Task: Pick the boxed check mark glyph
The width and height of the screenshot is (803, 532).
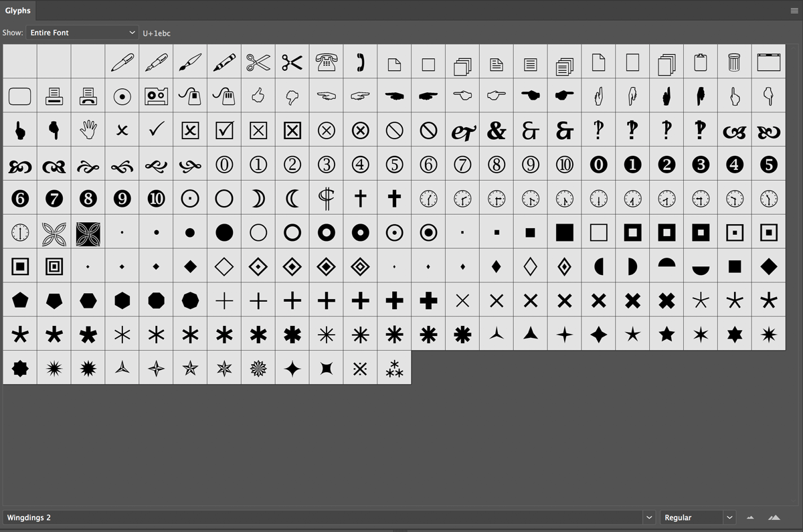Action: pos(224,130)
